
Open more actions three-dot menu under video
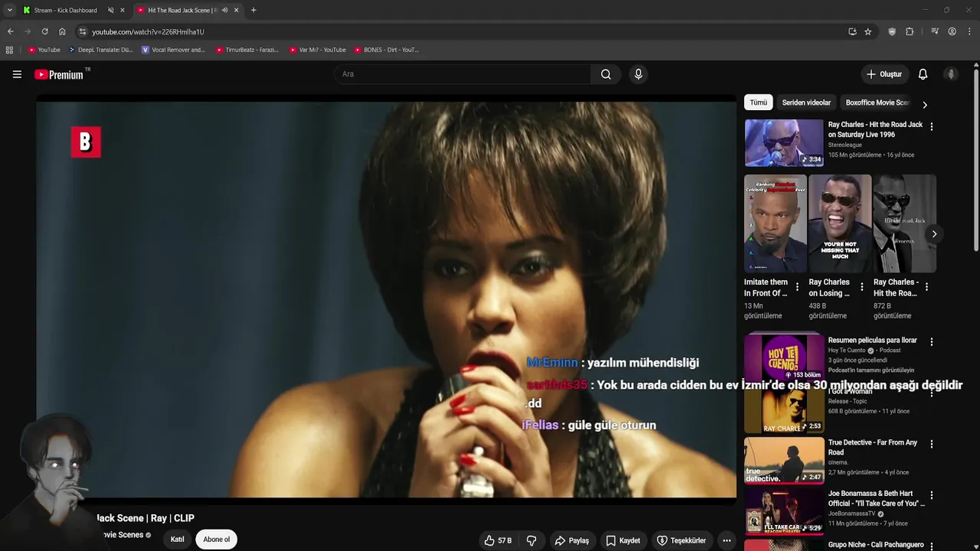727,540
